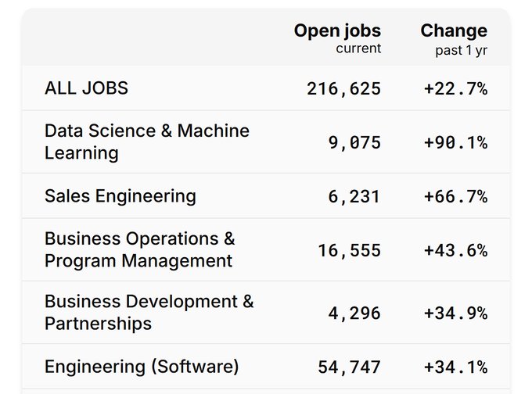Open the Engineering (Software) category
Screen dimensions: 532x394
141,366
